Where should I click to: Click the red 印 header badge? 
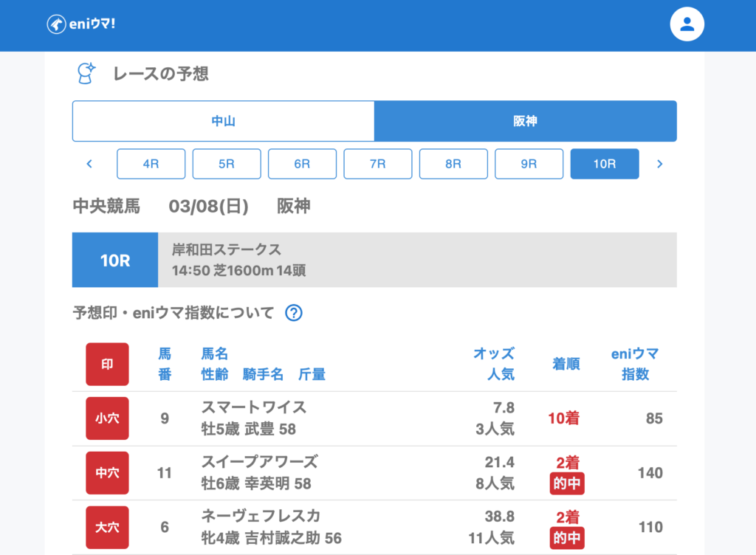(x=107, y=364)
